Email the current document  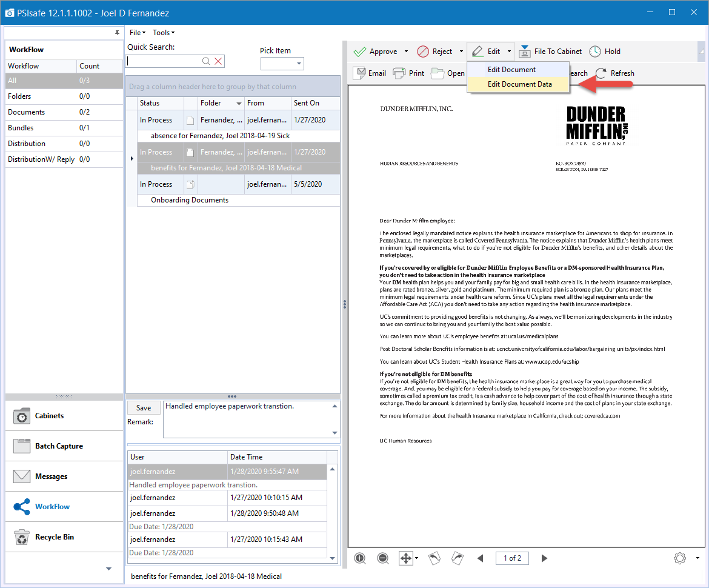point(370,73)
